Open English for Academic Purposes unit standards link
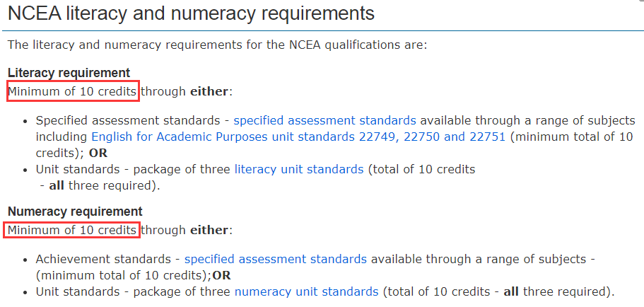 (x=298, y=137)
